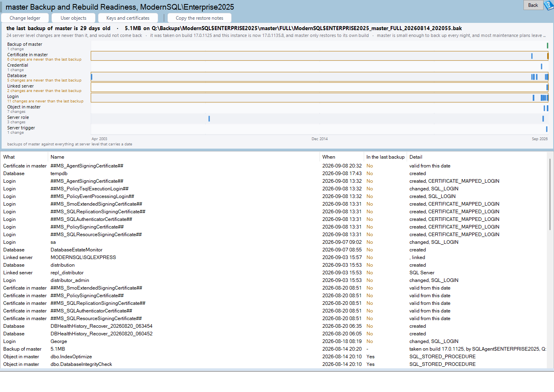
Task: Select the distribution database row
Action: click(x=274, y=265)
